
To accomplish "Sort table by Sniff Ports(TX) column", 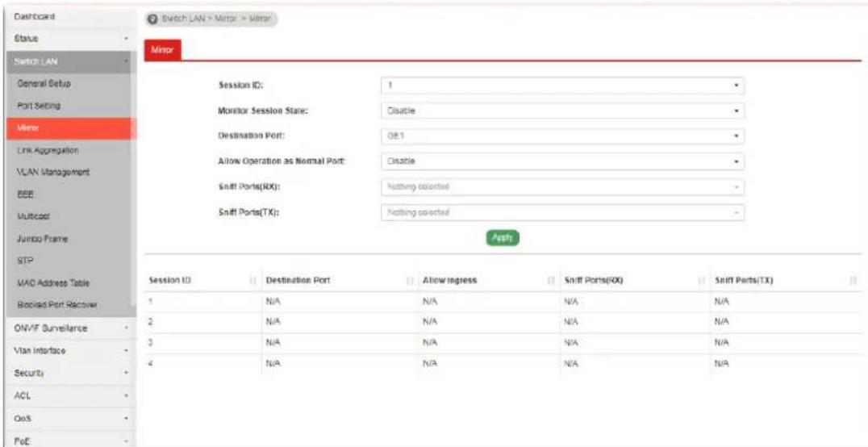I will pos(853,281).
